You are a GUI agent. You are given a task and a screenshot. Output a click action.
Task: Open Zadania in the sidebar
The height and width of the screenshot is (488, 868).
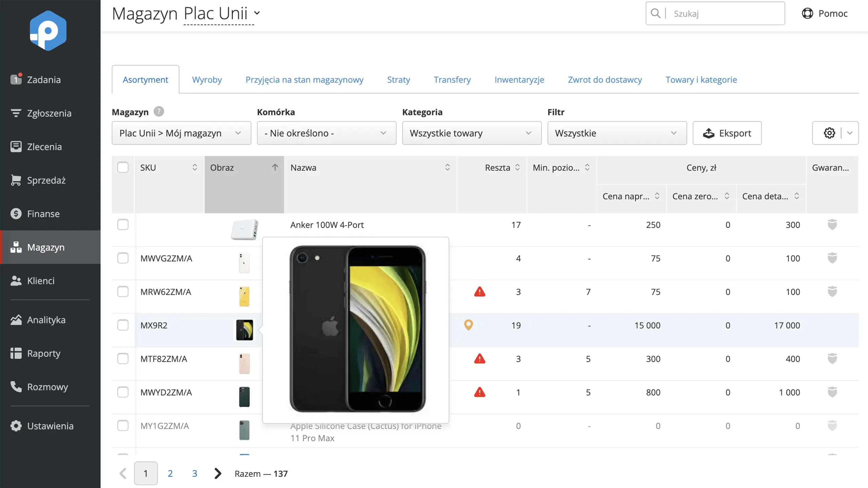(50, 80)
